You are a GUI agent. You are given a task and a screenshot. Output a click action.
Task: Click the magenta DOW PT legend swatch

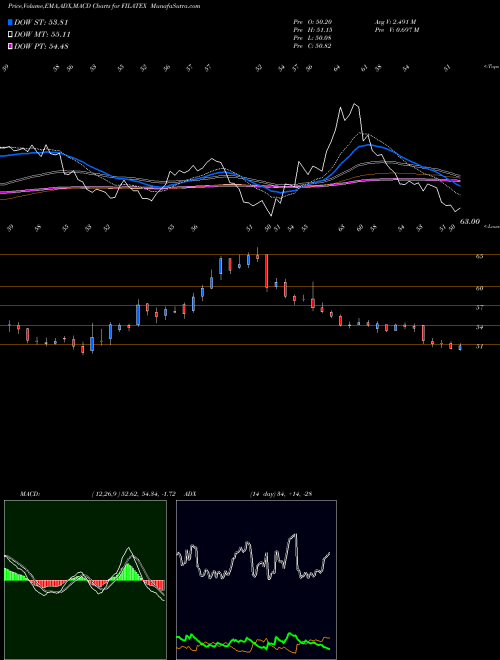tap(10, 46)
